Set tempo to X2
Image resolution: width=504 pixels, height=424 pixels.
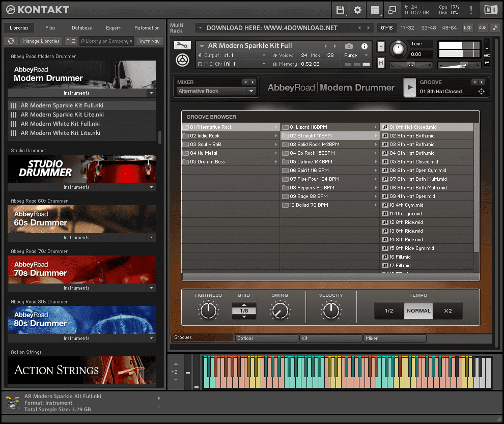point(448,311)
